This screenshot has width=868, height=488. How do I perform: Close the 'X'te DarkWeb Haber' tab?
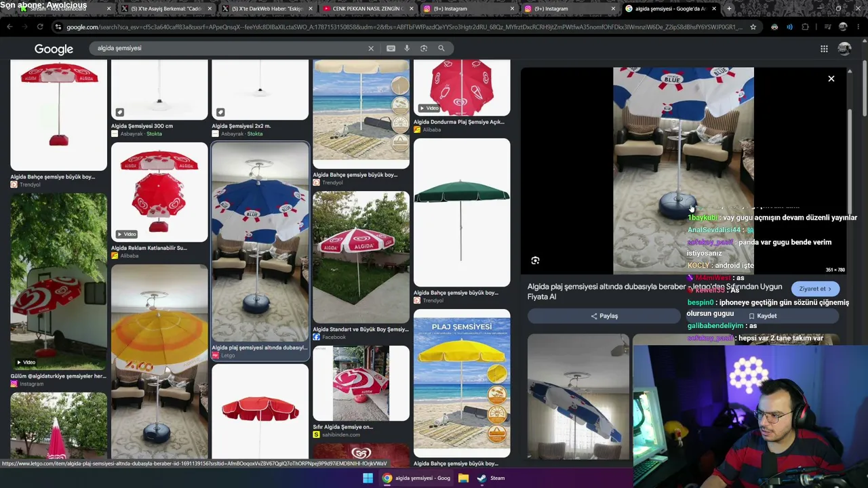309,9
